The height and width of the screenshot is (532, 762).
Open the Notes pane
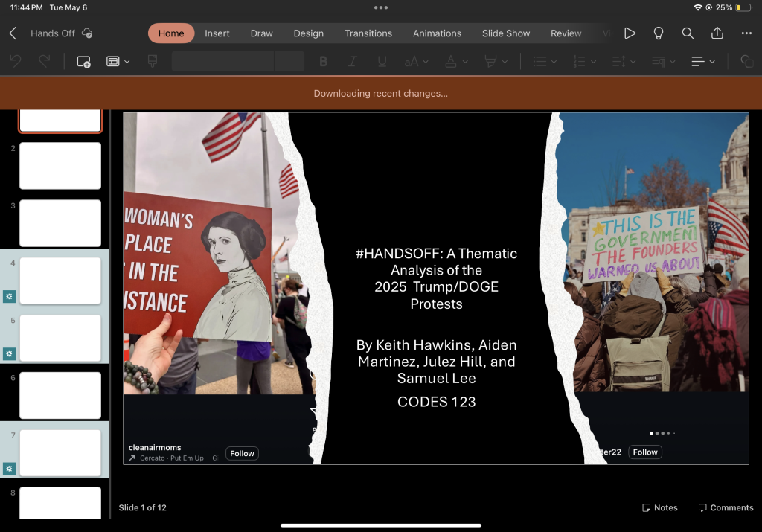[x=659, y=507]
